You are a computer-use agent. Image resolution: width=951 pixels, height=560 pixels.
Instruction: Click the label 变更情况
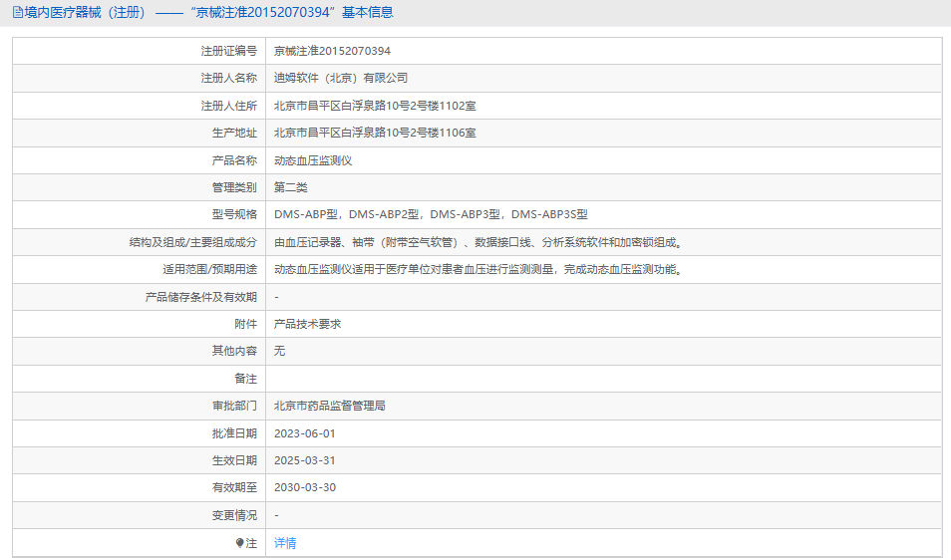(x=234, y=515)
